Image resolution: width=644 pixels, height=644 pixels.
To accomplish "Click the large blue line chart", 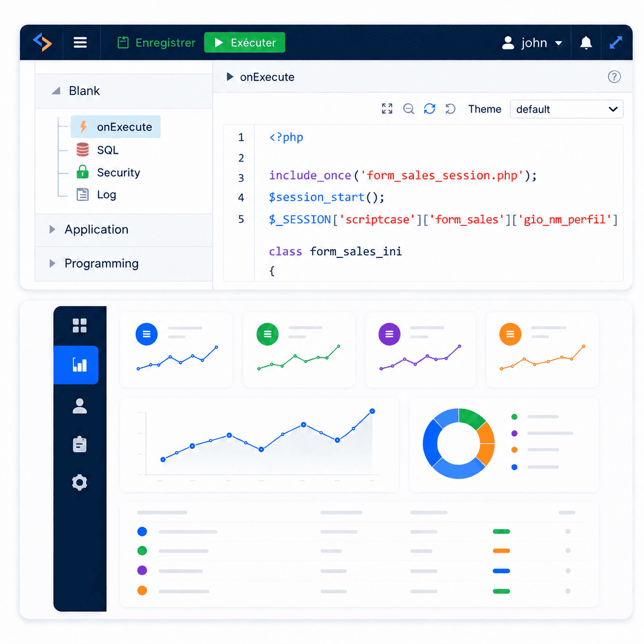I will (x=259, y=445).
